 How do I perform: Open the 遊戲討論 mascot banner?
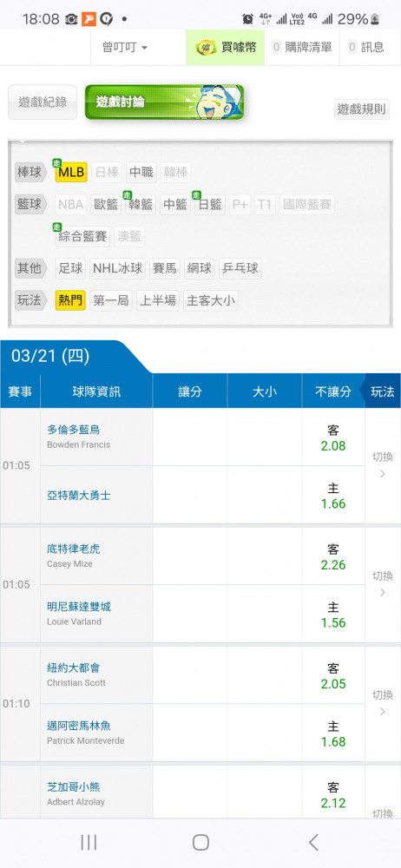pos(164,102)
